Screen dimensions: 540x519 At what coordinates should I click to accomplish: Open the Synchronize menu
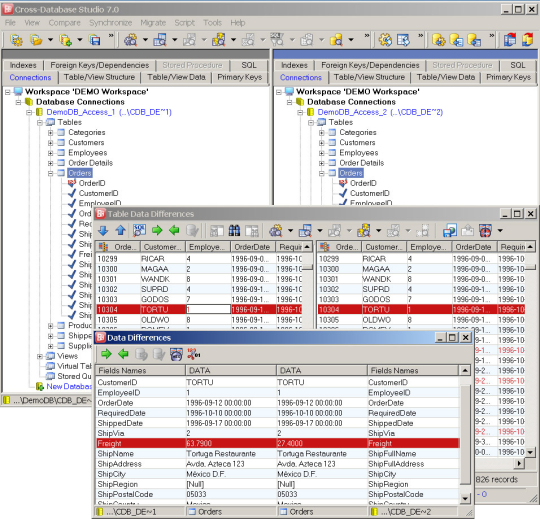pos(111,23)
